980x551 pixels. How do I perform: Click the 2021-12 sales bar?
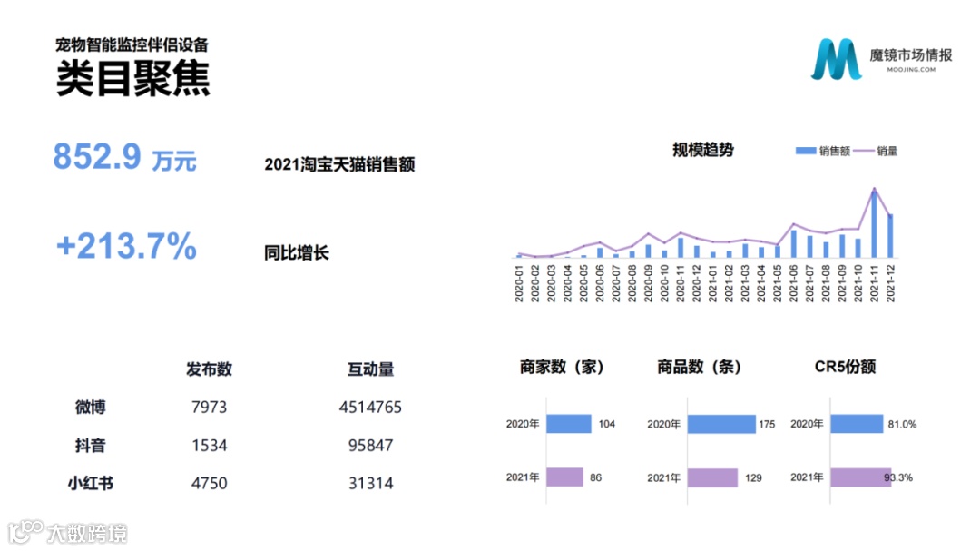click(891, 236)
